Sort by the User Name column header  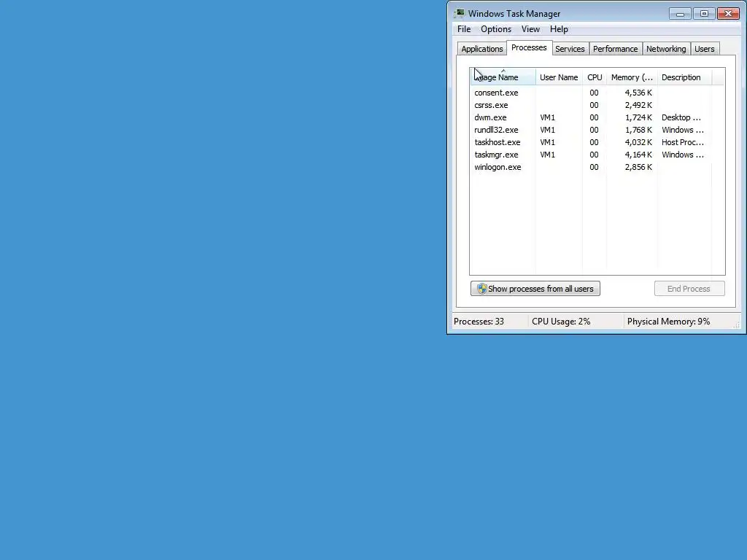point(559,77)
